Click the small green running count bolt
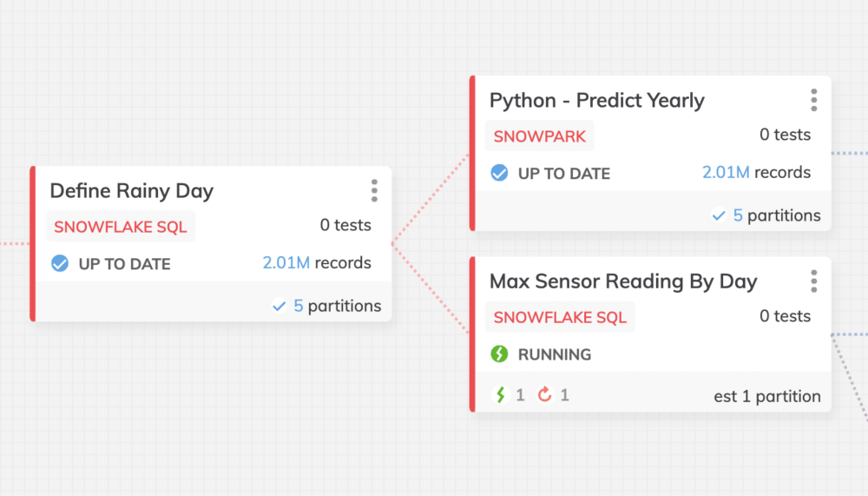This screenshot has width=868, height=496. (x=501, y=394)
